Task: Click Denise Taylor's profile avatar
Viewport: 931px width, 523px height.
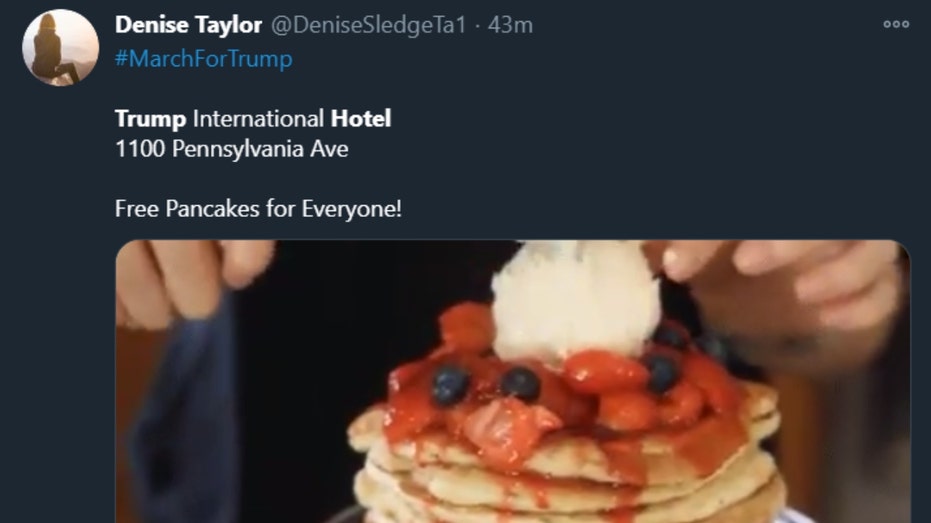Action: point(61,47)
